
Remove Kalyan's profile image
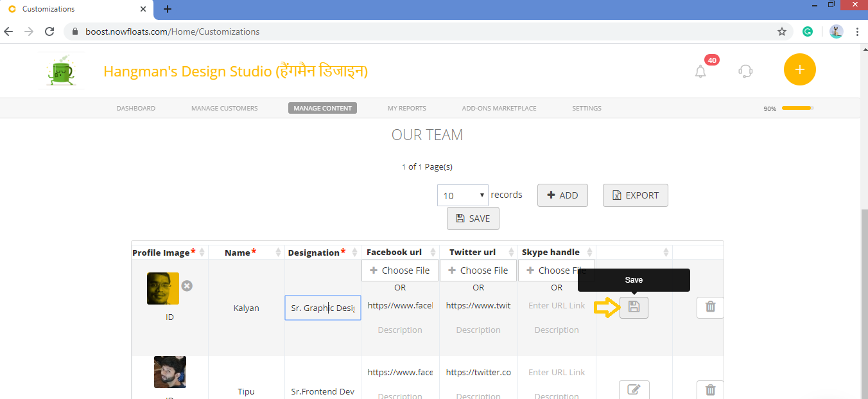click(187, 285)
